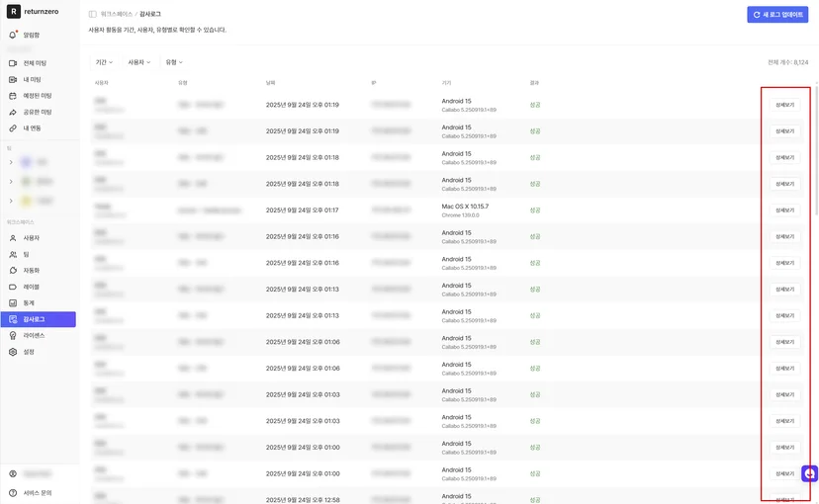The width and height of the screenshot is (819, 504).
Task: Open the 알림함 notifications bell
Action: (13, 35)
